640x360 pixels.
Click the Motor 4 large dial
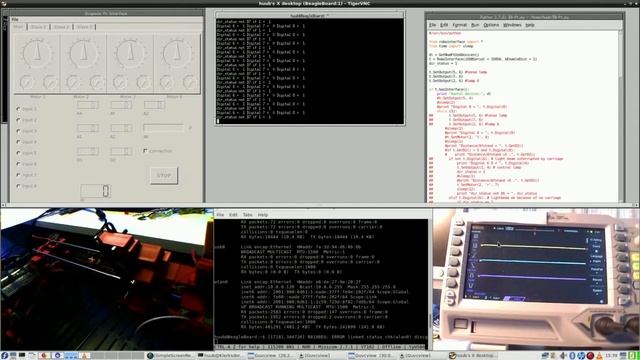pos(177,53)
